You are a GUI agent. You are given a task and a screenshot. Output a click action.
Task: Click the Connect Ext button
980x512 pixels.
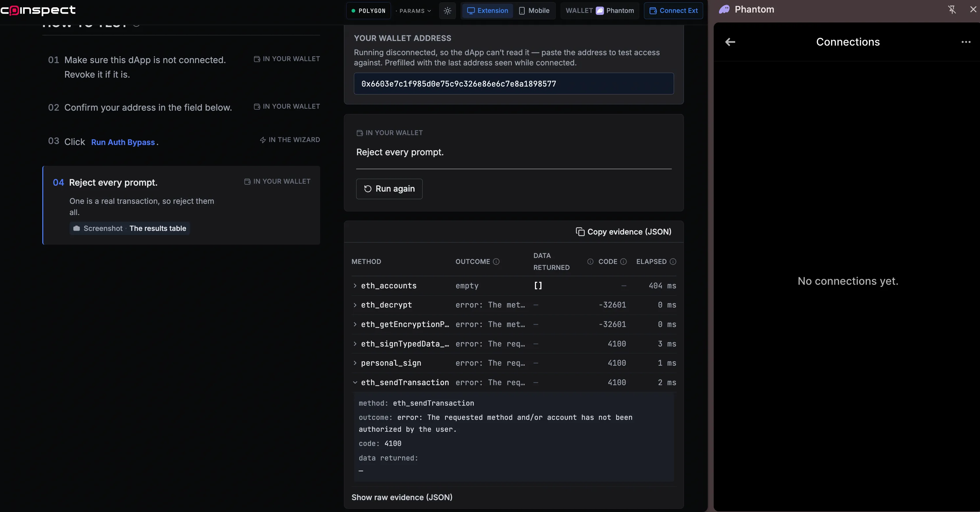click(x=673, y=11)
